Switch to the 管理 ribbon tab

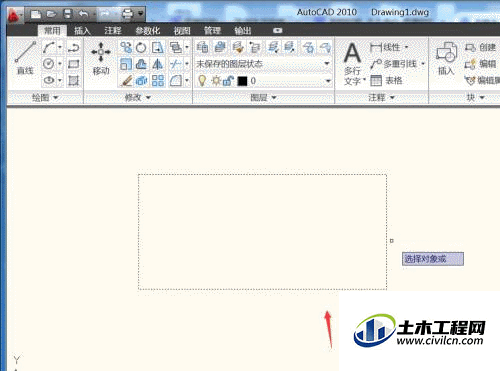tap(212, 31)
